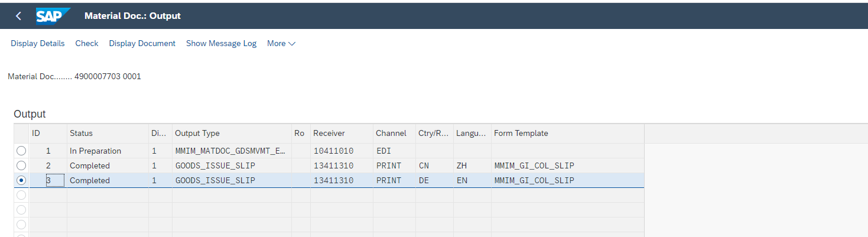Open Show Message Log
The width and height of the screenshot is (868, 237).
click(222, 44)
